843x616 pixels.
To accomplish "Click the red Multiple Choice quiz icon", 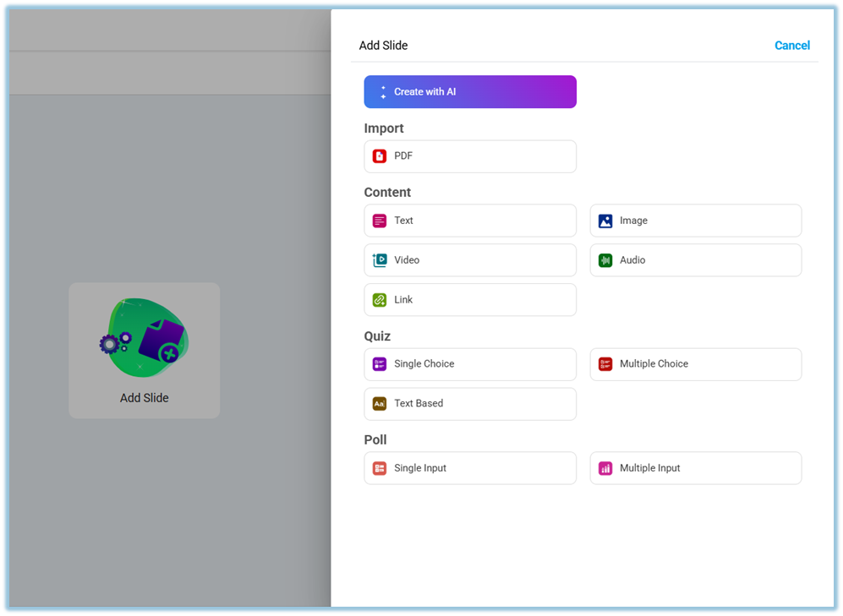I will (605, 364).
